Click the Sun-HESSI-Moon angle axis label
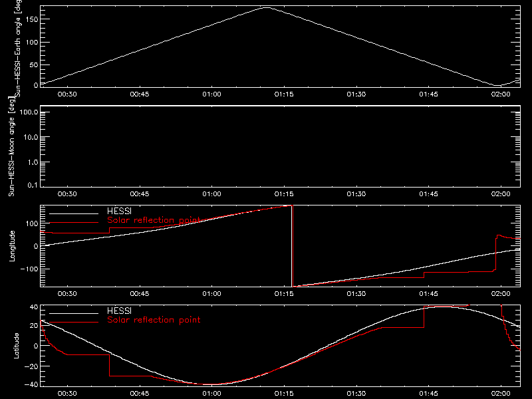Image resolution: width=532 pixels, height=399 pixels. [x=11, y=146]
